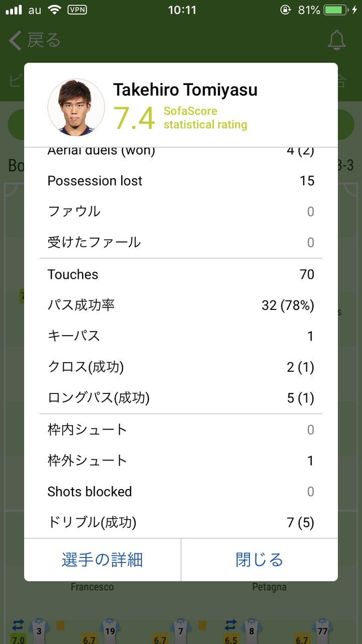The image size is (362, 644).
Task: Tap the パス成功率 pass accuracy row
Action: point(181,305)
